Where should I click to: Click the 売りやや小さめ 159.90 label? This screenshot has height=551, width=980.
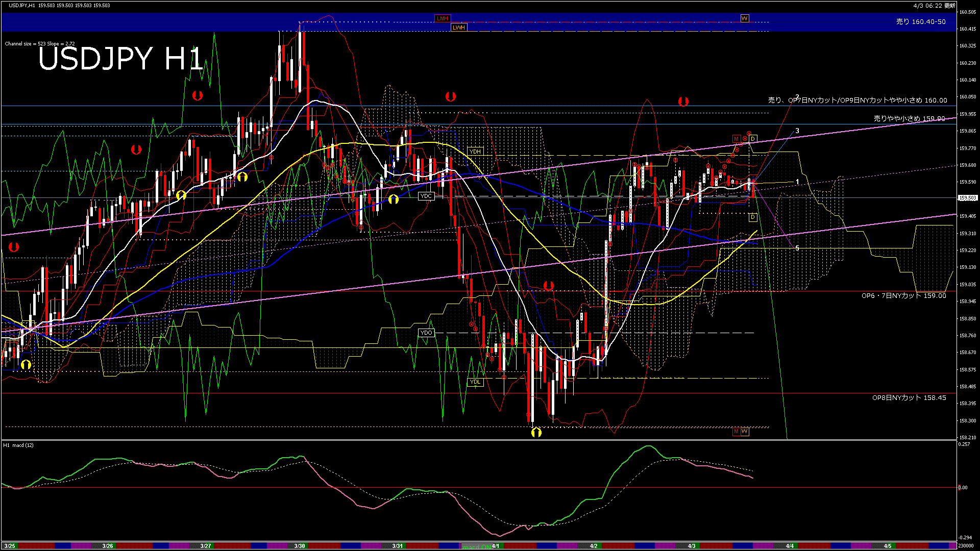coord(909,118)
